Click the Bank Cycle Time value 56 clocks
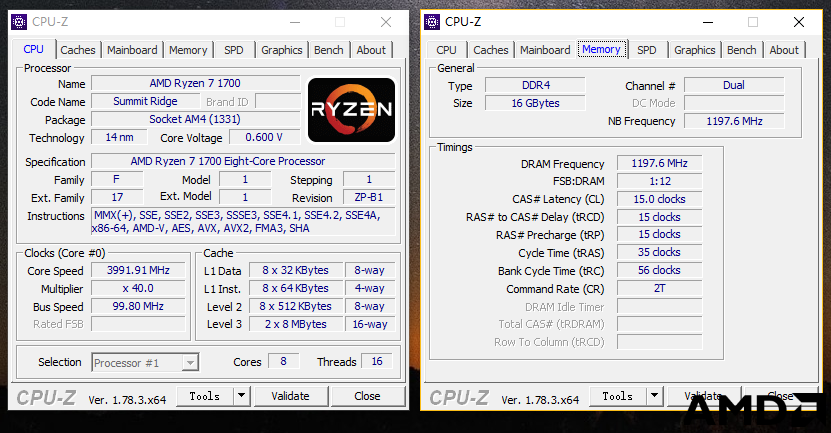 (x=660, y=270)
